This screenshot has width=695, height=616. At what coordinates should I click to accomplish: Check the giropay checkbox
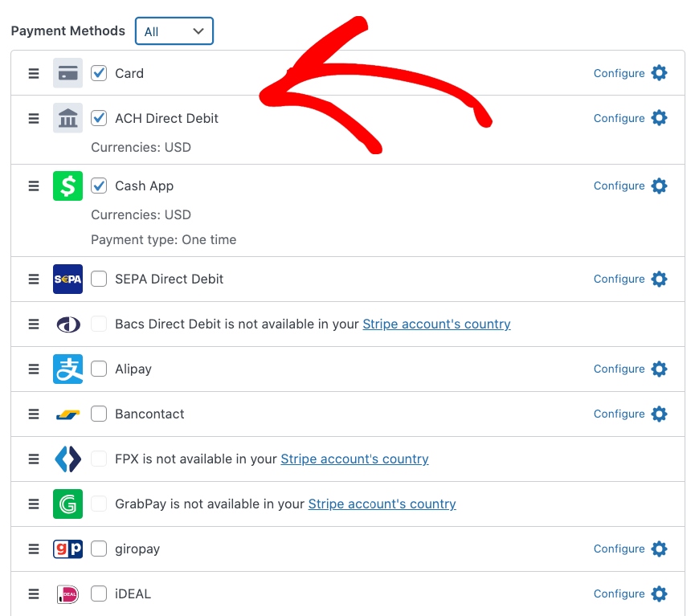tap(99, 549)
